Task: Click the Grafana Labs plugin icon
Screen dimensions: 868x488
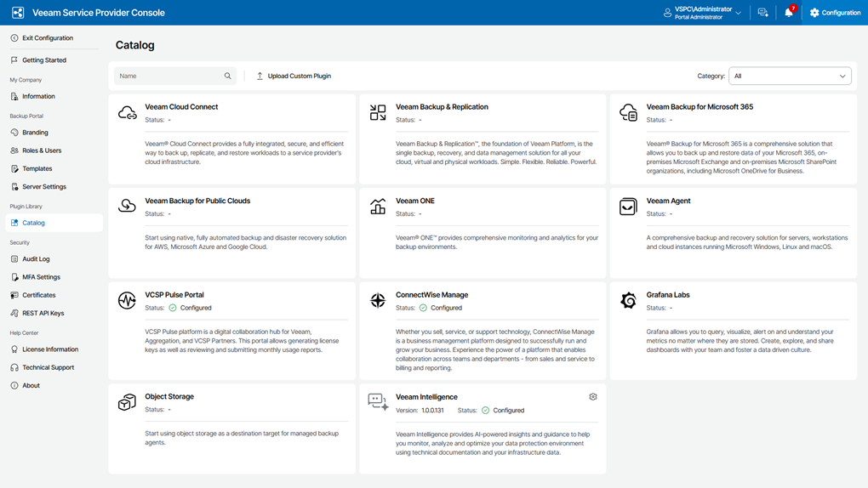Action: coord(628,300)
